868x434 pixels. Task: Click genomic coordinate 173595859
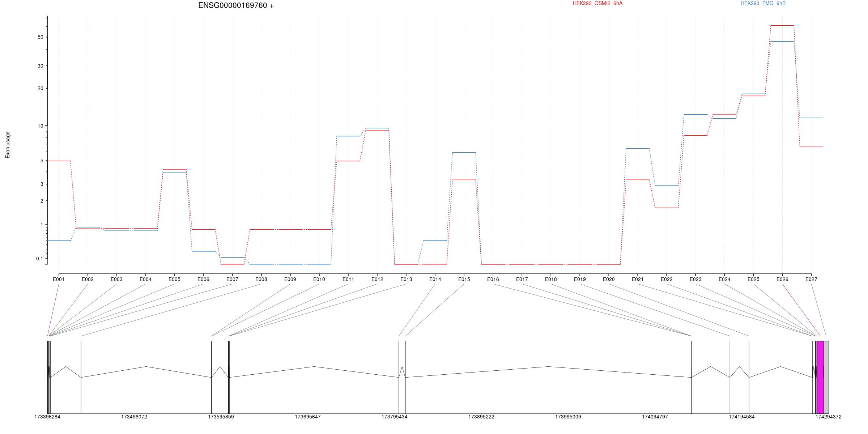(221, 417)
